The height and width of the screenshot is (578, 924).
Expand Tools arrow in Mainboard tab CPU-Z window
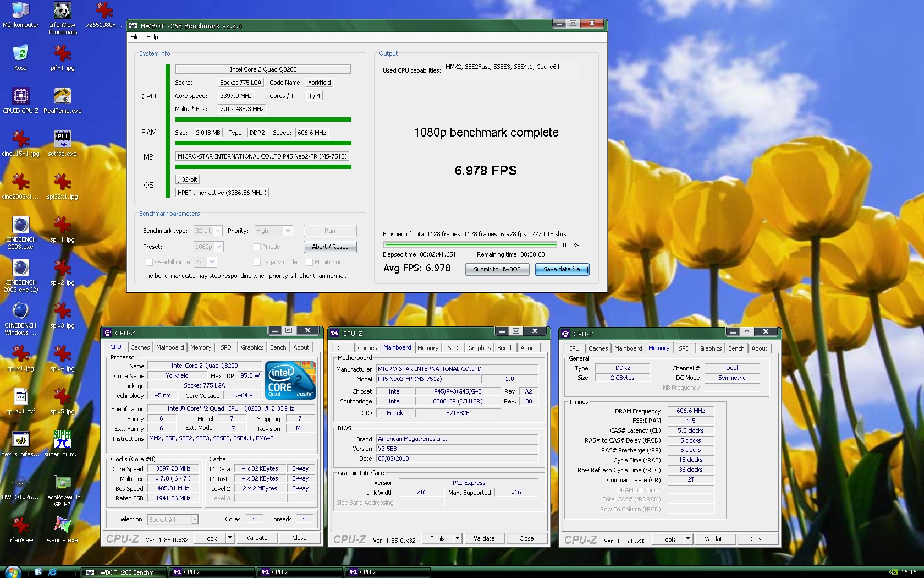coord(457,538)
